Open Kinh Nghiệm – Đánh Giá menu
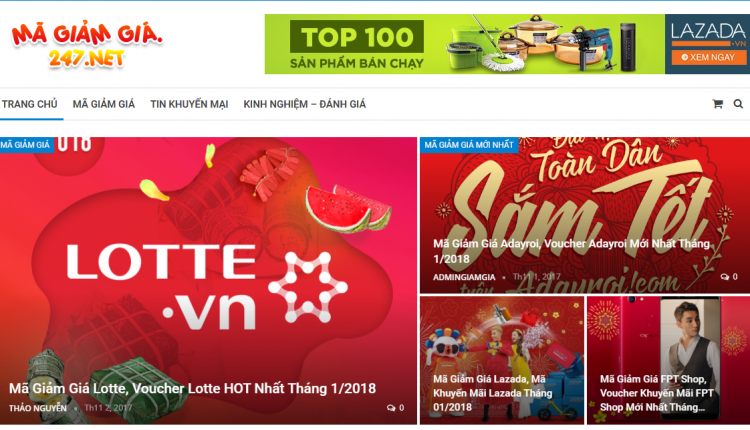The image size is (750, 430). (x=305, y=104)
